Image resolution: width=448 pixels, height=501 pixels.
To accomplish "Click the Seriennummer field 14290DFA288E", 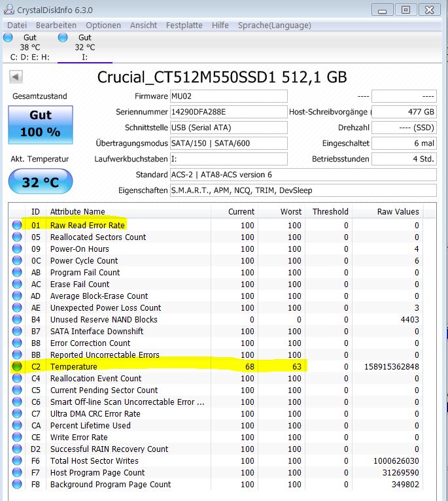I will 229,112.
